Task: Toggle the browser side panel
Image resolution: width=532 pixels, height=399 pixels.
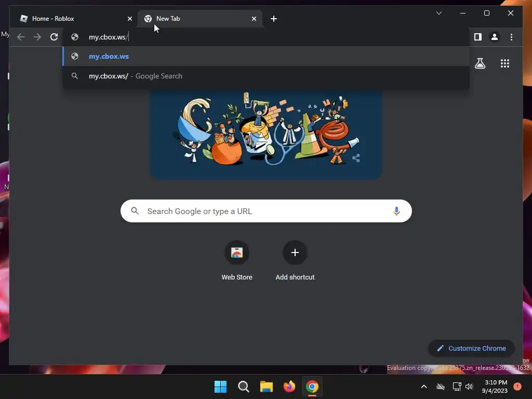Action: click(x=478, y=37)
